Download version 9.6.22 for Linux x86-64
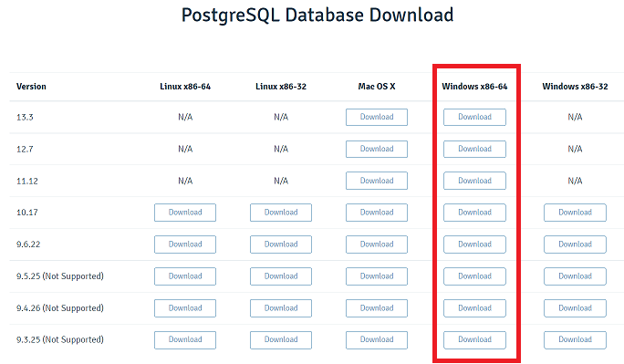This screenshot has width=624, height=364. [185, 244]
